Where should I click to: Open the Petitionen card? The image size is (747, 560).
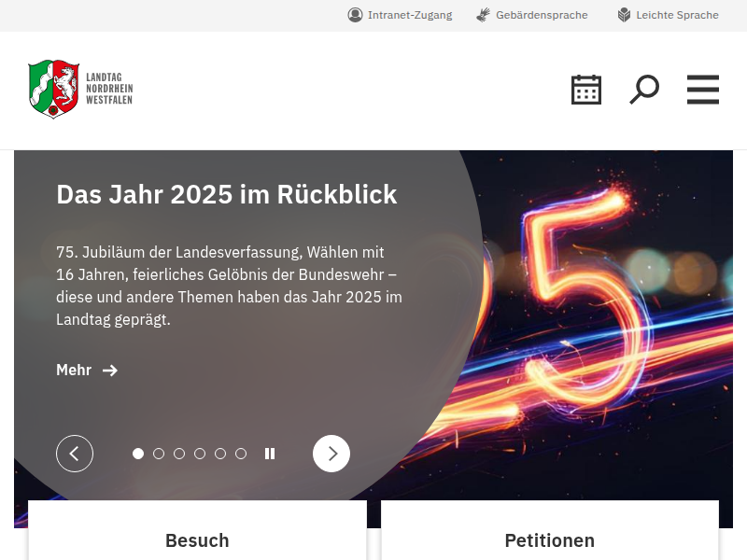(550, 530)
